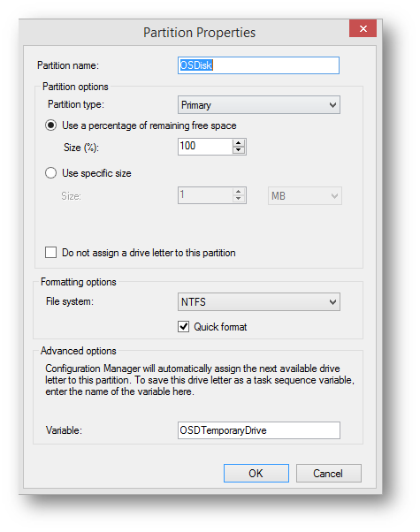Viewport: 420px width, 532px height.
Task: Open the MB size unit dropdown
Action: [304, 196]
